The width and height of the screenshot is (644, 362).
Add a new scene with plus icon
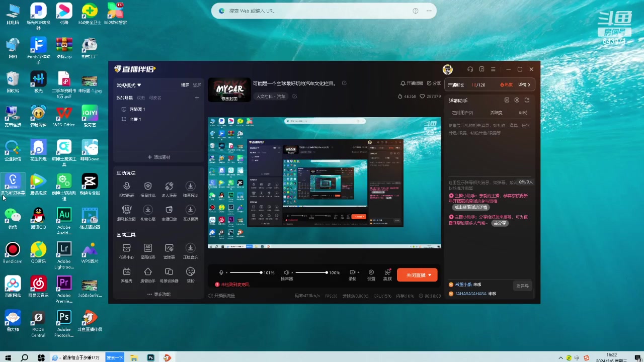pos(197,98)
